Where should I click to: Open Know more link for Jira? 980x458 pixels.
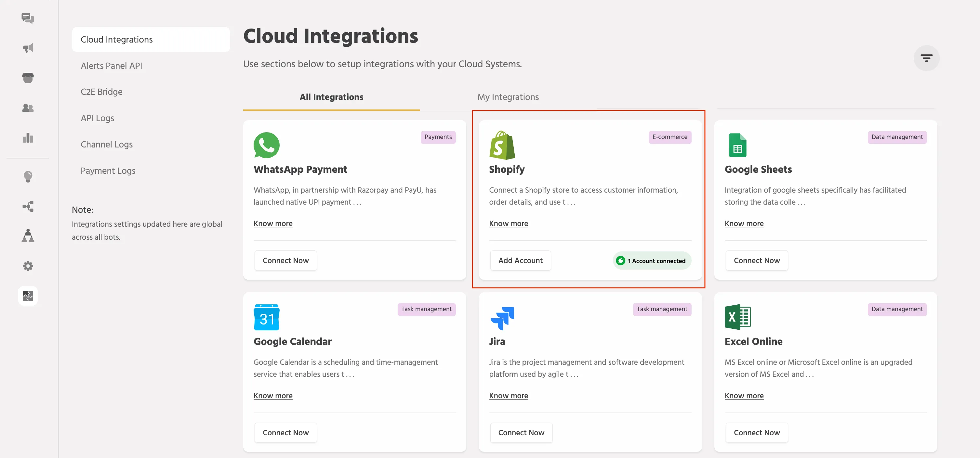point(508,396)
